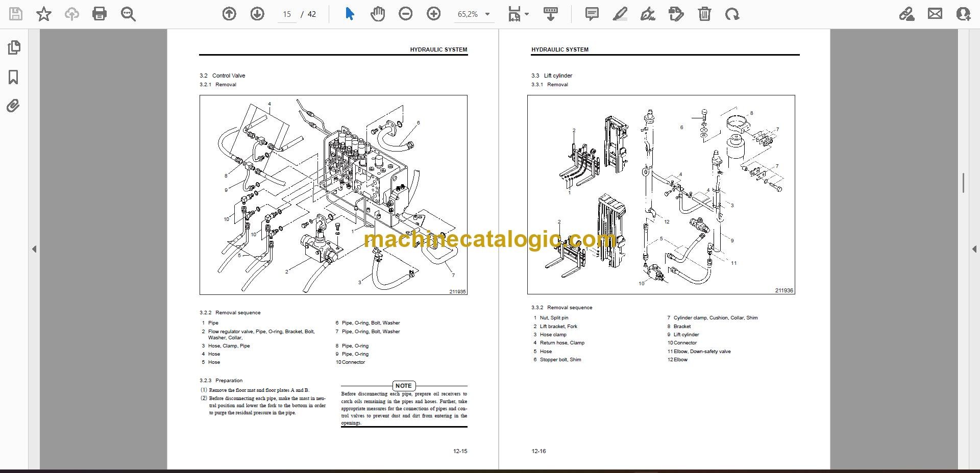Zoom out with the minus button
This screenshot has width=980, height=473.
406,14
